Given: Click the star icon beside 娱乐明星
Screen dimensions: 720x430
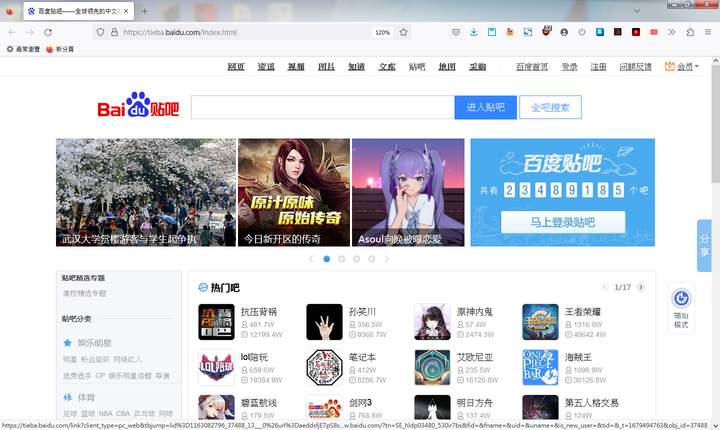Looking at the screenshot, I should click(x=68, y=343).
